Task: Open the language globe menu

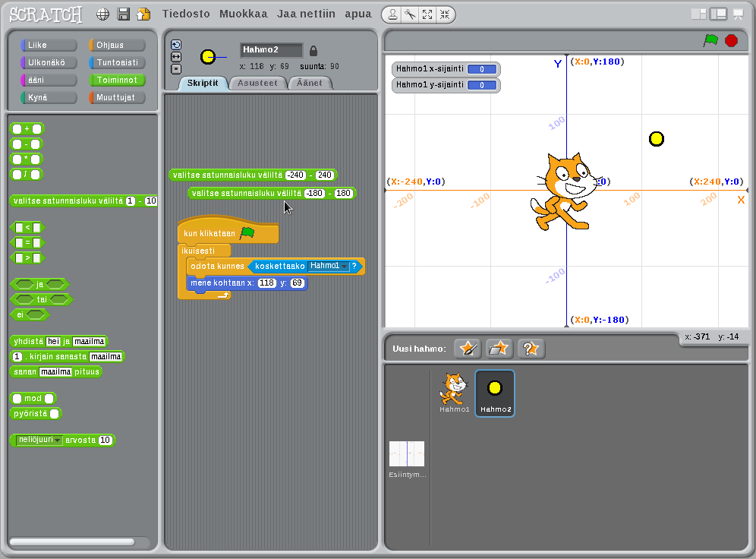Action: point(102,14)
